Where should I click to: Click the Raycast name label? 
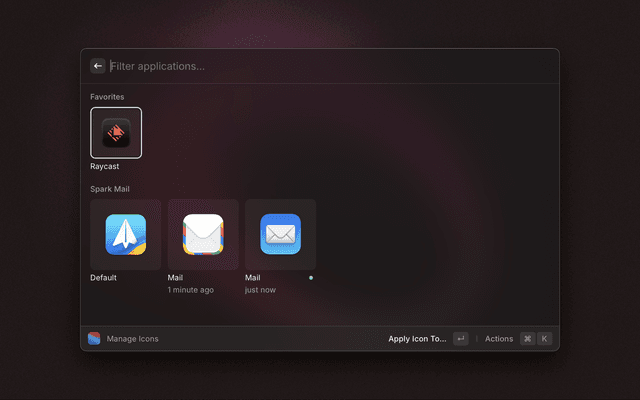click(105, 166)
